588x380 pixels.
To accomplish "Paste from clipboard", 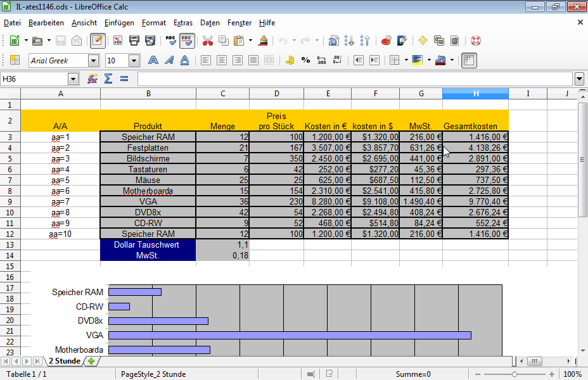I will (239, 41).
